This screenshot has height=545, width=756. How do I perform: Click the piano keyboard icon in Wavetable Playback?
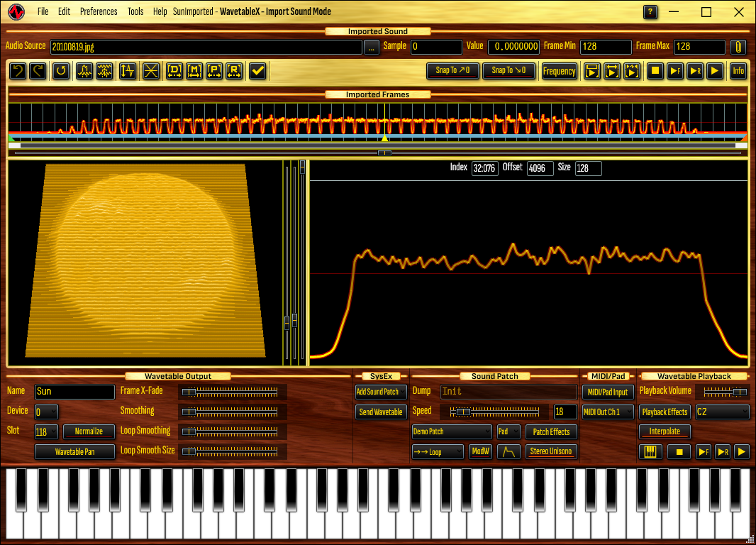click(650, 451)
